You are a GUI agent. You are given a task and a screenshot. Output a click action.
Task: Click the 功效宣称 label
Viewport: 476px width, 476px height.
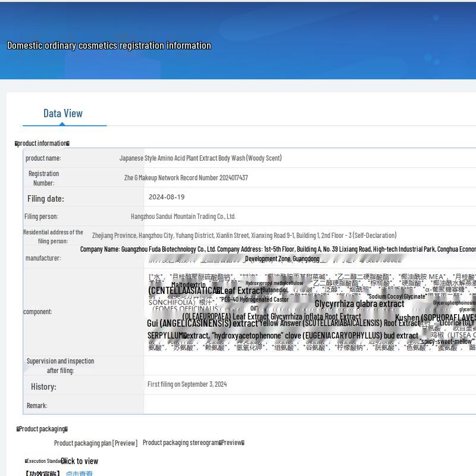pos(42,474)
